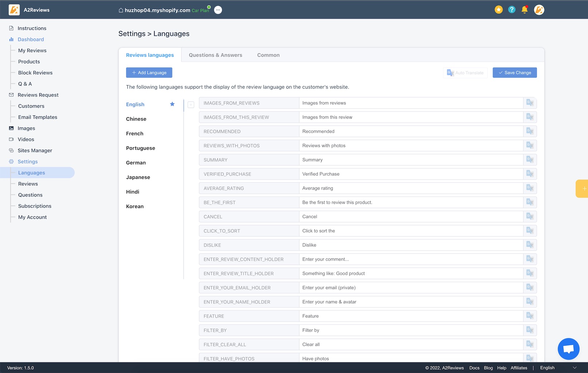Click the Add Language button

[149, 72]
